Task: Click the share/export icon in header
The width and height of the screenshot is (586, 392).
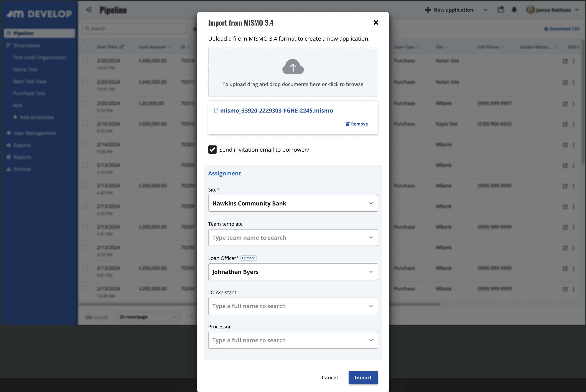Action: point(500,10)
